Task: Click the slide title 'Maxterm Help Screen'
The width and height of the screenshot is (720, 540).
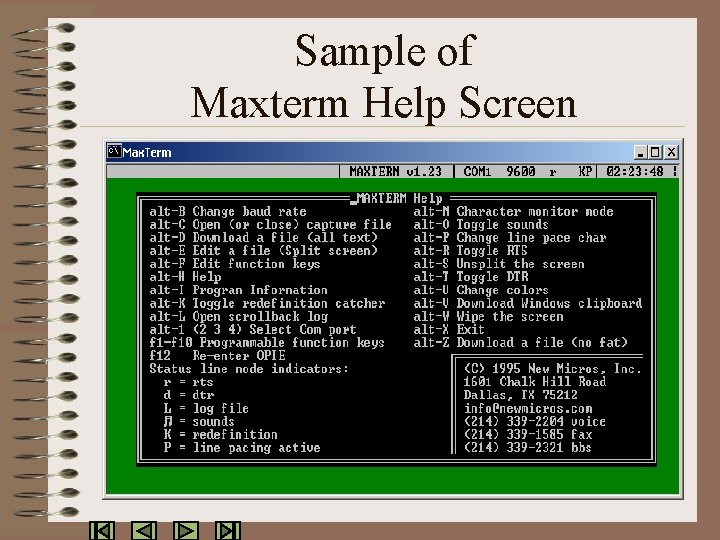Action: (x=383, y=103)
